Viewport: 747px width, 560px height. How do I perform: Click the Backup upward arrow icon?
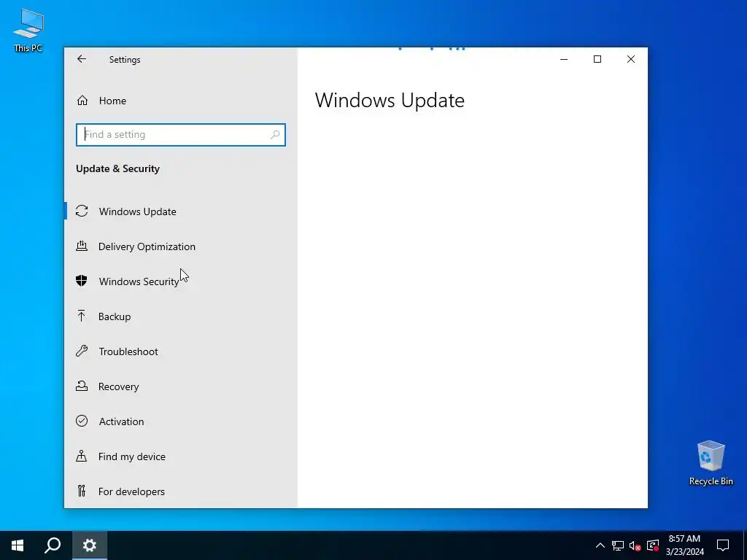coord(82,316)
